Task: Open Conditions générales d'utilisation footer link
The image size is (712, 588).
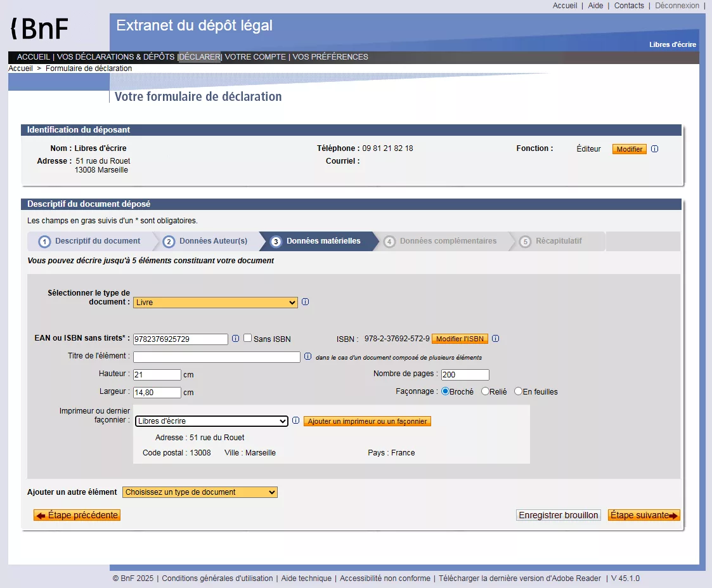Action: pos(217,578)
